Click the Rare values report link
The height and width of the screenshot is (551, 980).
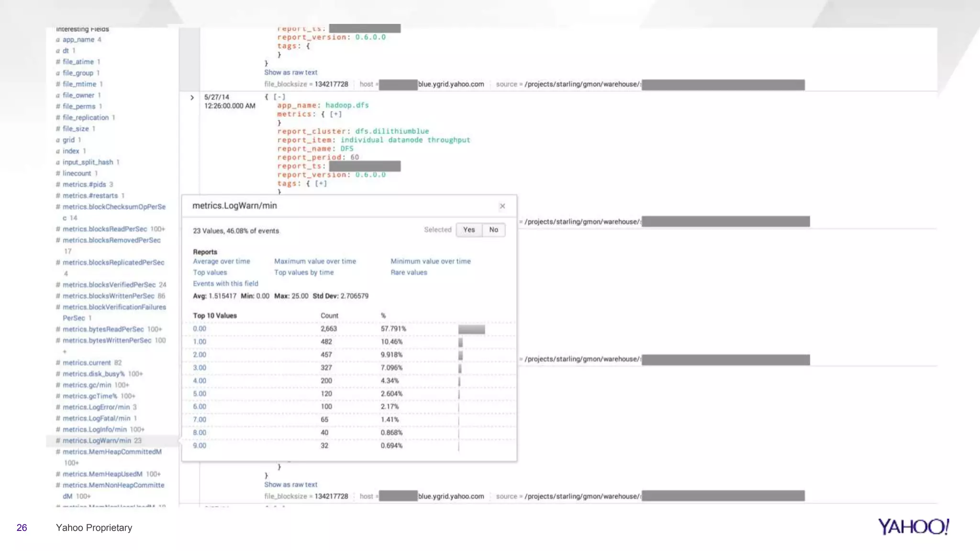coord(409,272)
